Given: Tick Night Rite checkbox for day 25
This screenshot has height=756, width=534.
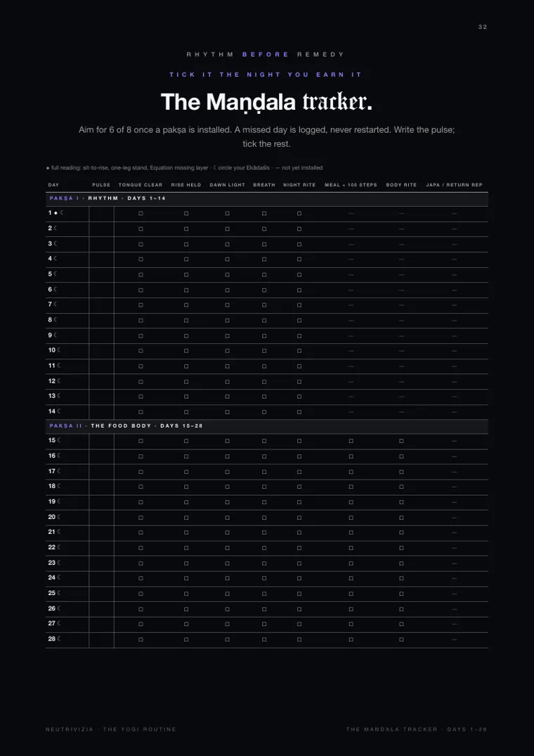Looking at the screenshot, I should [299, 594].
